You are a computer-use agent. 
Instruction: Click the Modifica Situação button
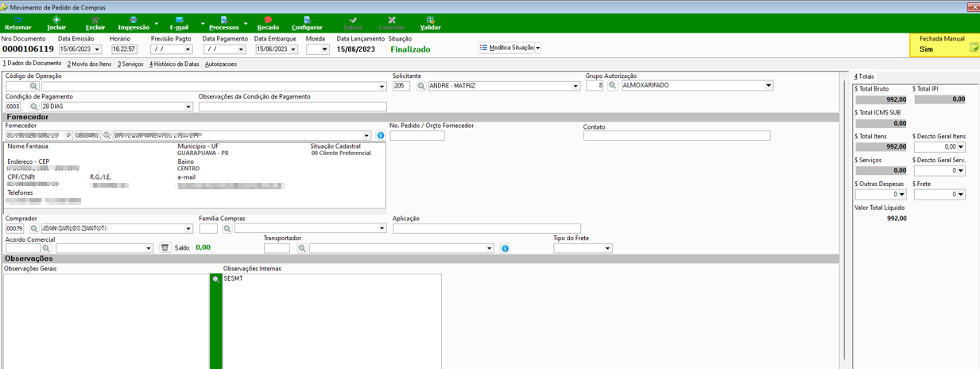coord(505,48)
